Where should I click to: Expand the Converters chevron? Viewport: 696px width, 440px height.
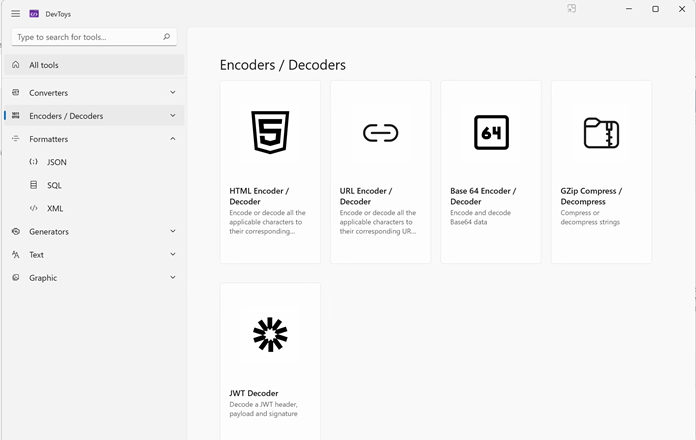coord(173,92)
